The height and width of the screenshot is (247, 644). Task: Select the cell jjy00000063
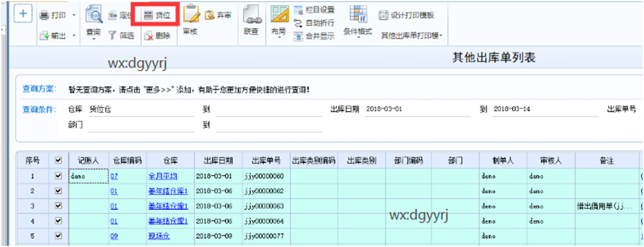[266, 206]
